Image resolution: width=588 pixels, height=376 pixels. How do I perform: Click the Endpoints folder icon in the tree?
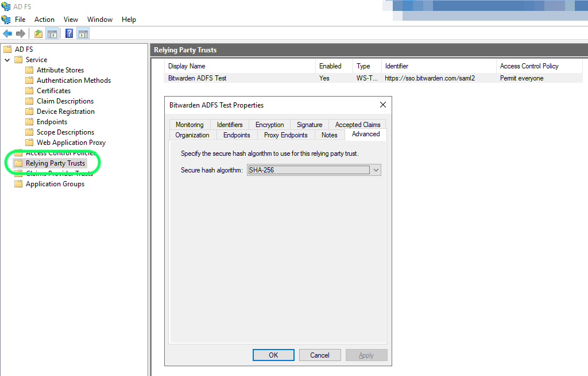click(x=29, y=122)
